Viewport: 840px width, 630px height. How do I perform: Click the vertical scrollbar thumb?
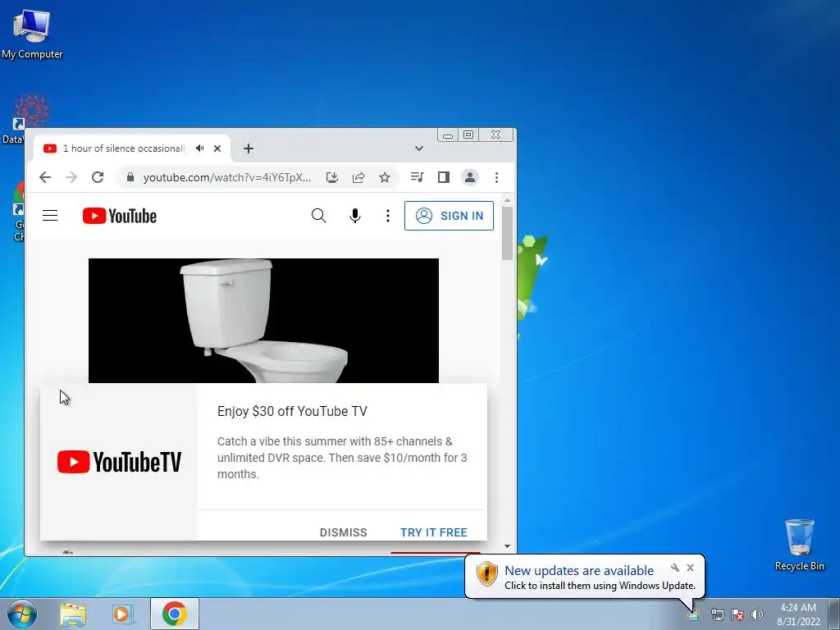[507, 233]
